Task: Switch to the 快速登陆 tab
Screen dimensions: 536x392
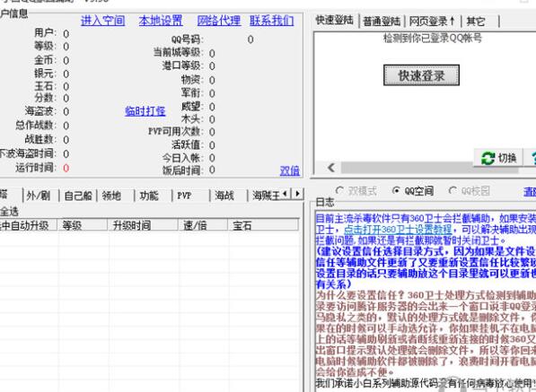Action: point(334,20)
